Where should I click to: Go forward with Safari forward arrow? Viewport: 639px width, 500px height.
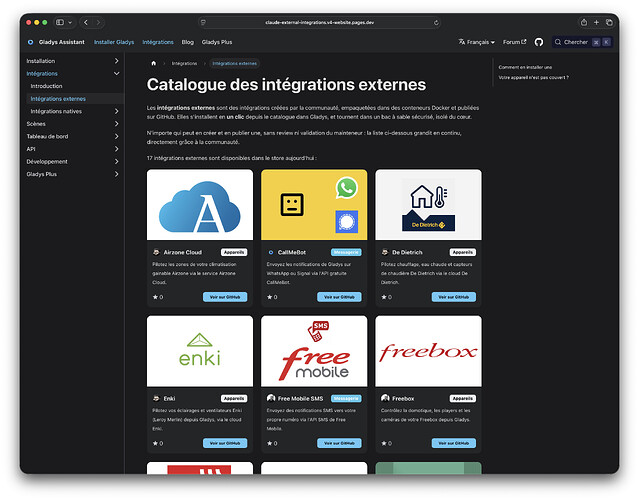pyautogui.click(x=98, y=22)
